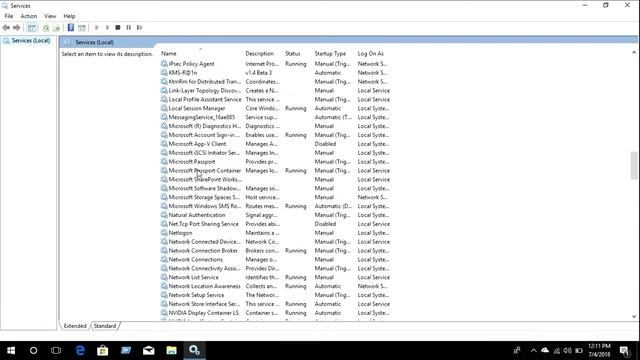
Task: Click the Back arrow in the toolbar
Action: 6,28
